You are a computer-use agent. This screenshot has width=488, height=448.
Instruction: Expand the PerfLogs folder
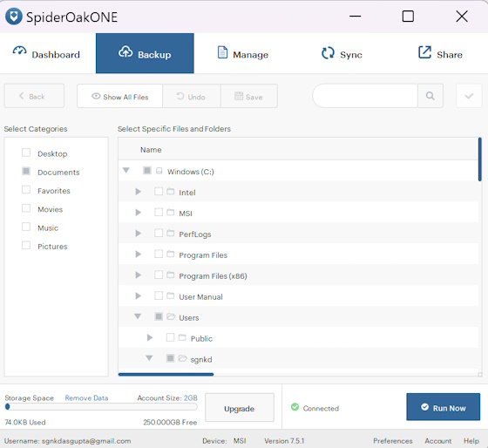pyautogui.click(x=139, y=234)
